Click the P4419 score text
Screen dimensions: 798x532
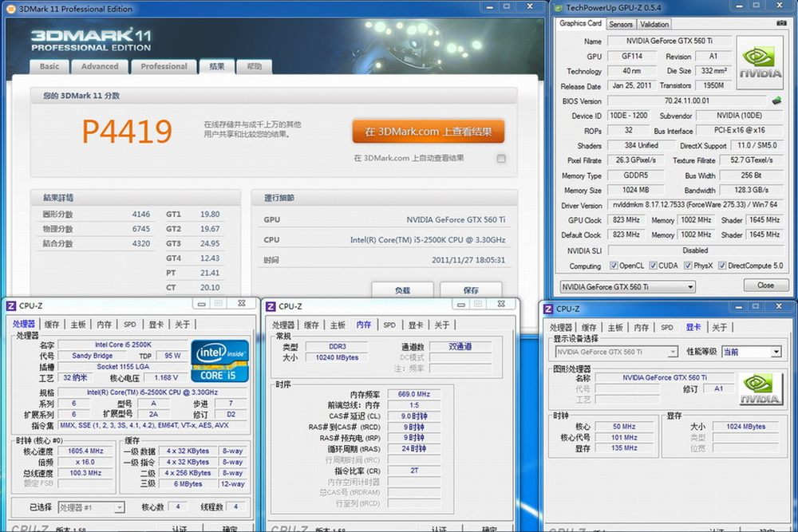pos(127,132)
